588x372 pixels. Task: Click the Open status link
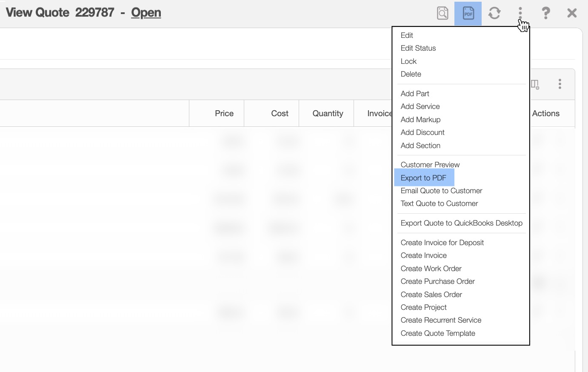[x=146, y=13]
